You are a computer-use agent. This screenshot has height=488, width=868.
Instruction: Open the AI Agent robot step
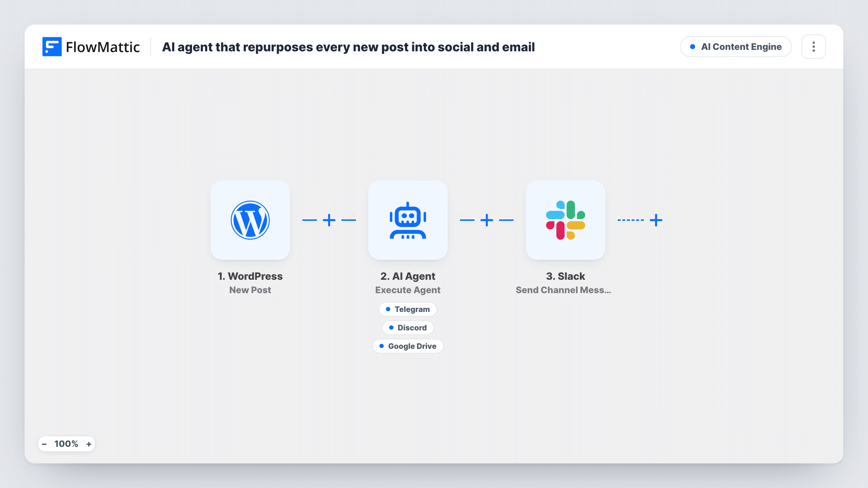click(x=408, y=220)
